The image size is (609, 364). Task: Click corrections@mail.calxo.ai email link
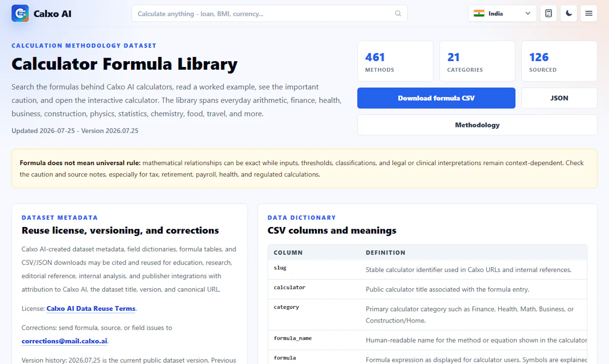[64, 341]
